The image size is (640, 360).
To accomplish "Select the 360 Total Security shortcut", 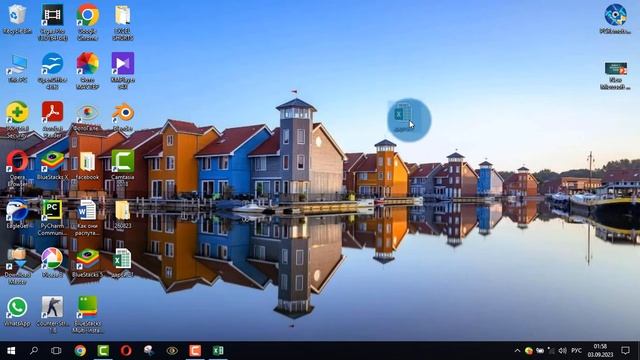I will (17, 119).
